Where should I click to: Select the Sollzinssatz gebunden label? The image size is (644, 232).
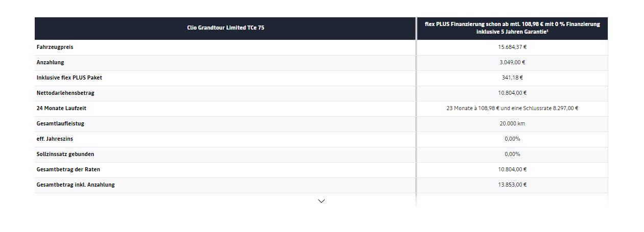tap(65, 154)
